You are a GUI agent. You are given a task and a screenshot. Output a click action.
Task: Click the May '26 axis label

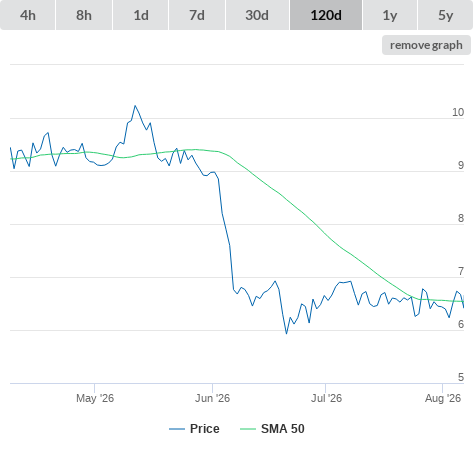(95, 398)
